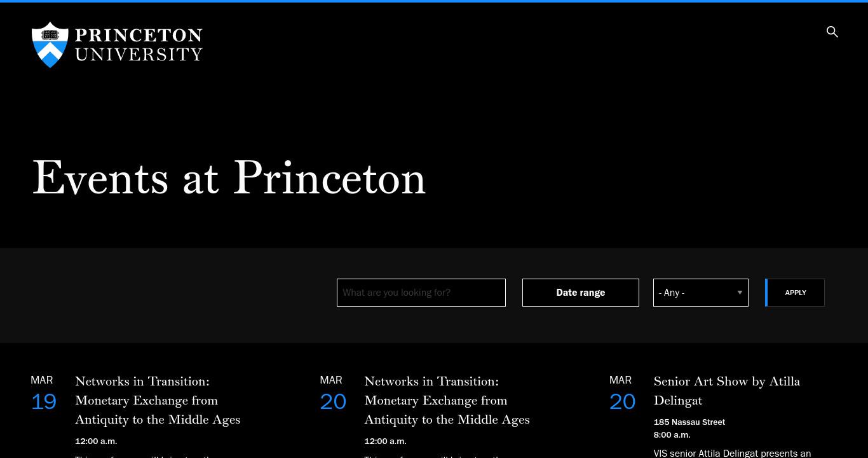Click the APPLY button
The height and width of the screenshot is (458, 868).
click(795, 293)
